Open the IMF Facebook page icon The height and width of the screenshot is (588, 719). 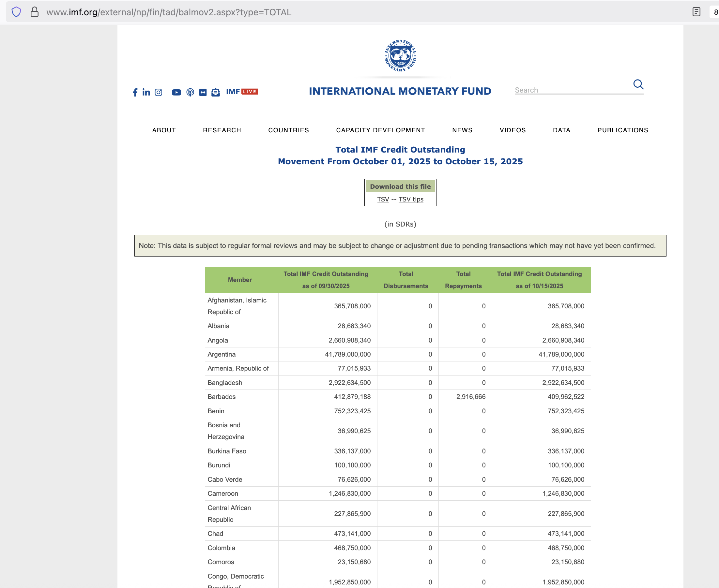coord(135,92)
